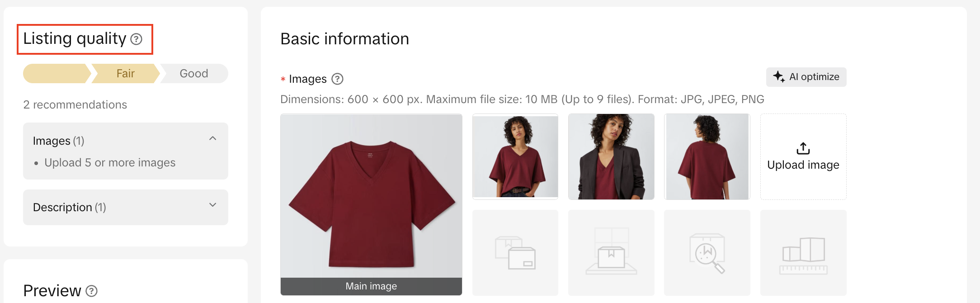Click the Preview help icon
Viewport: 980px width, 303px height.
92,291
